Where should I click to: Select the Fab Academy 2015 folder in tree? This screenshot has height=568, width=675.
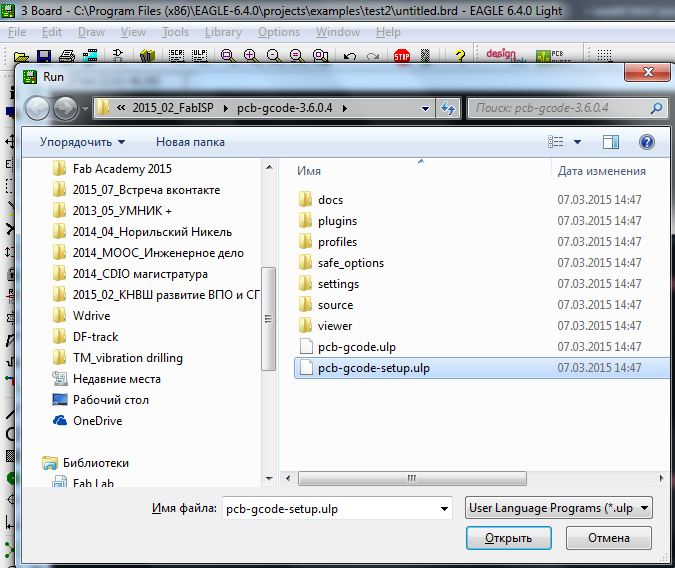coord(122,169)
